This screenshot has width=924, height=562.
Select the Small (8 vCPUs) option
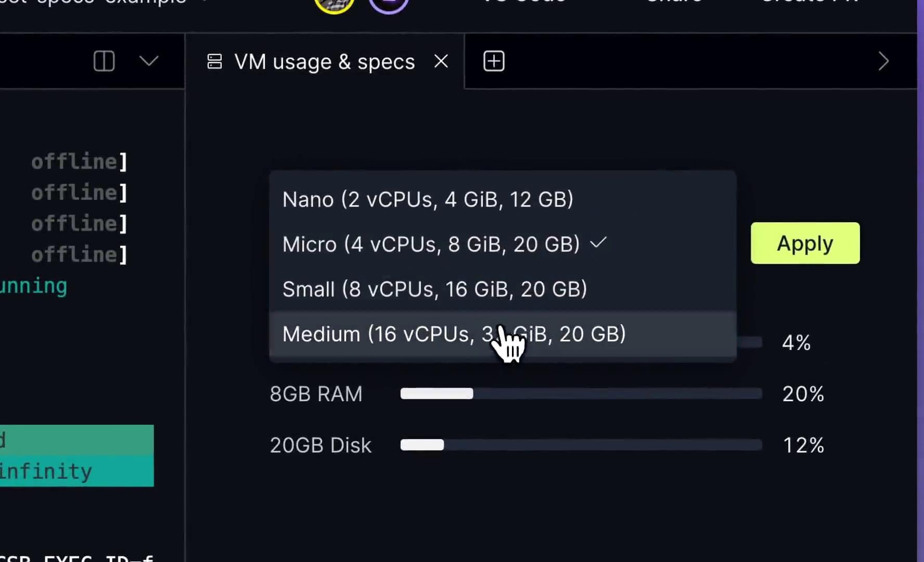click(434, 289)
